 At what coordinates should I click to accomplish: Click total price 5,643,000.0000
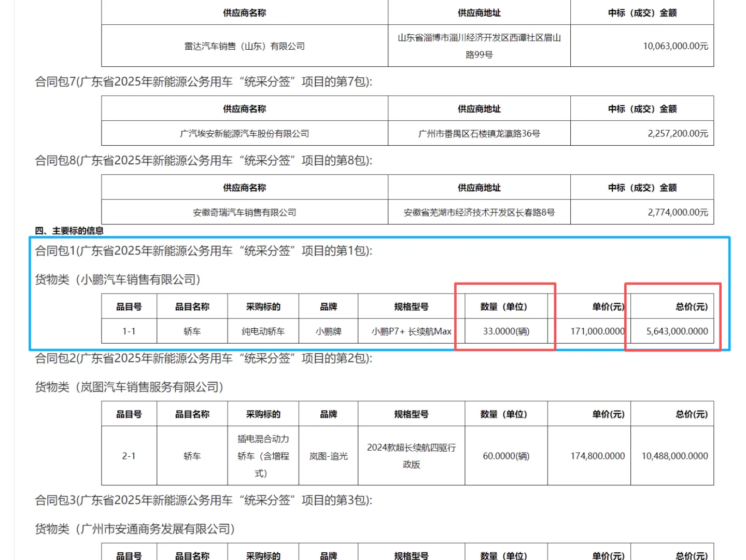[x=677, y=331]
